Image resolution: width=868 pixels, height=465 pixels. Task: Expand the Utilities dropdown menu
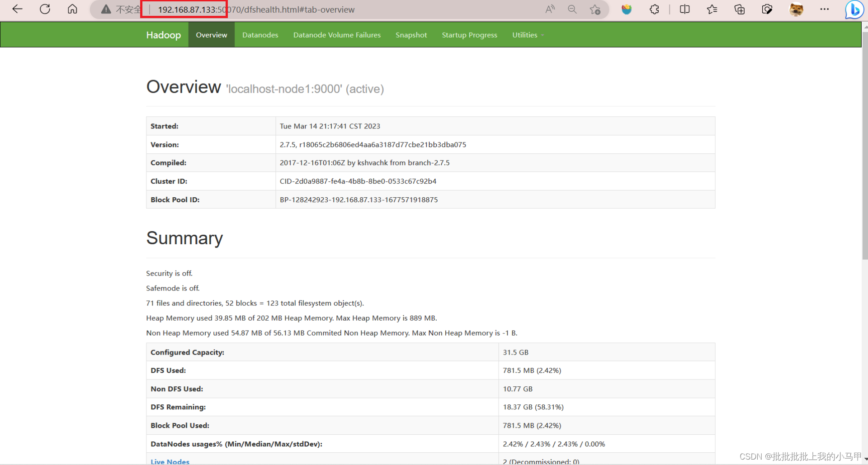click(528, 35)
